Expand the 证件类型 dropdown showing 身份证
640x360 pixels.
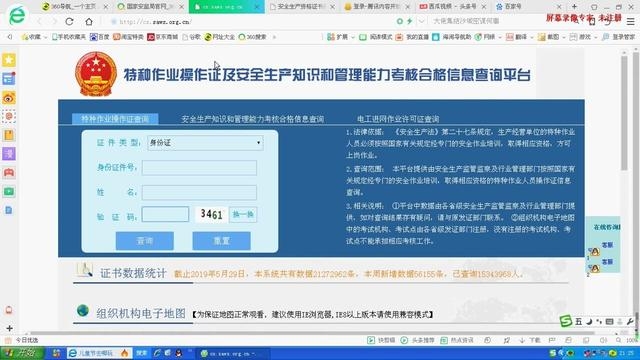coord(205,143)
